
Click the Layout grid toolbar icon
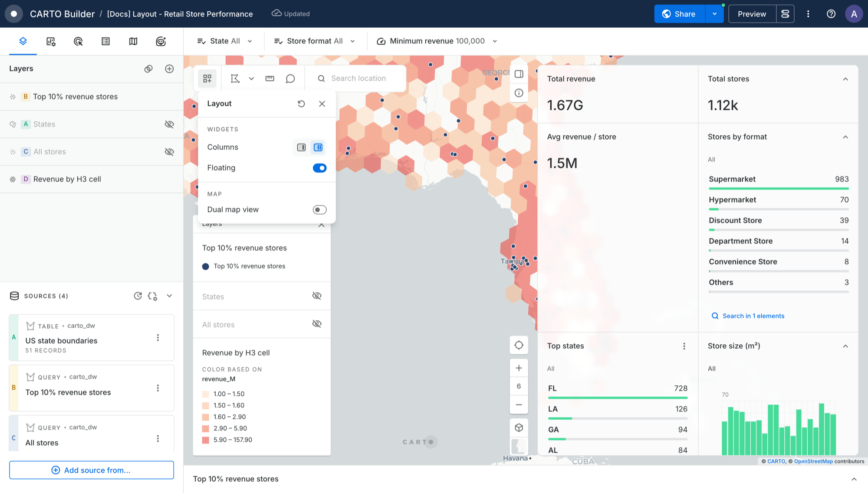pyautogui.click(x=207, y=78)
